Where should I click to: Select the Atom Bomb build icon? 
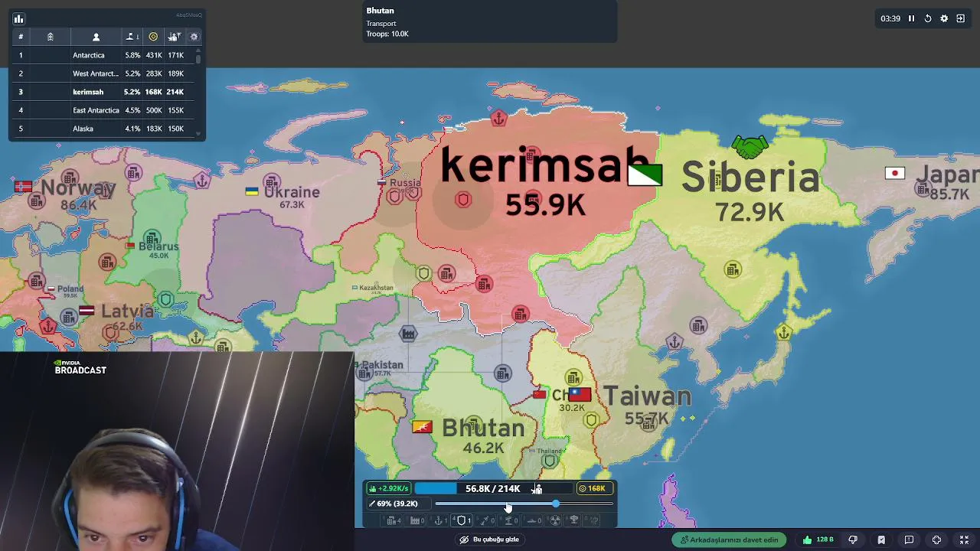point(555,520)
